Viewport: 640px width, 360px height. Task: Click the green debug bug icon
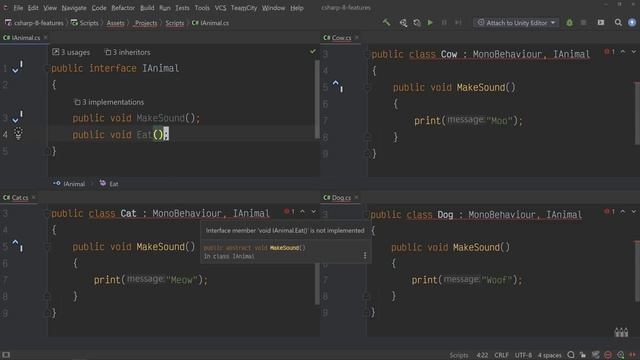(569, 23)
